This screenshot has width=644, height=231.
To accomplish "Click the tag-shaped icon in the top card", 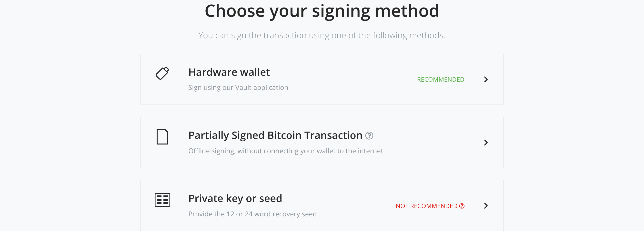I will click(x=162, y=73).
